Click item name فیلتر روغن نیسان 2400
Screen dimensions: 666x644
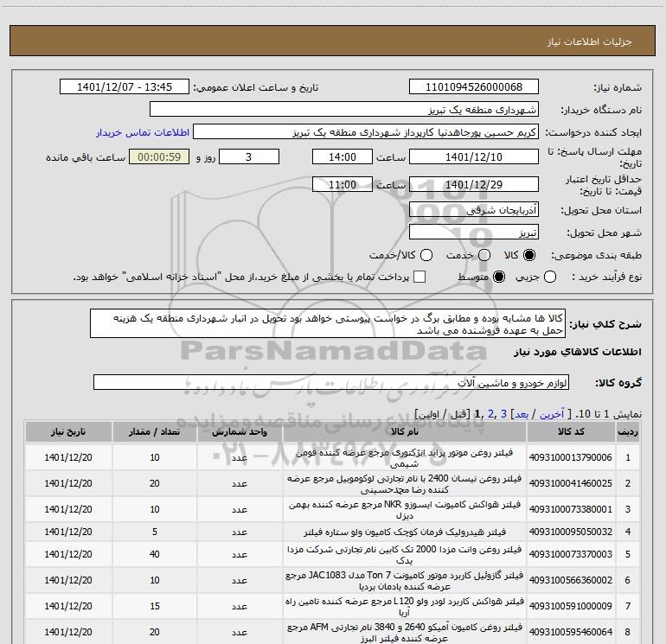click(405, 483)
